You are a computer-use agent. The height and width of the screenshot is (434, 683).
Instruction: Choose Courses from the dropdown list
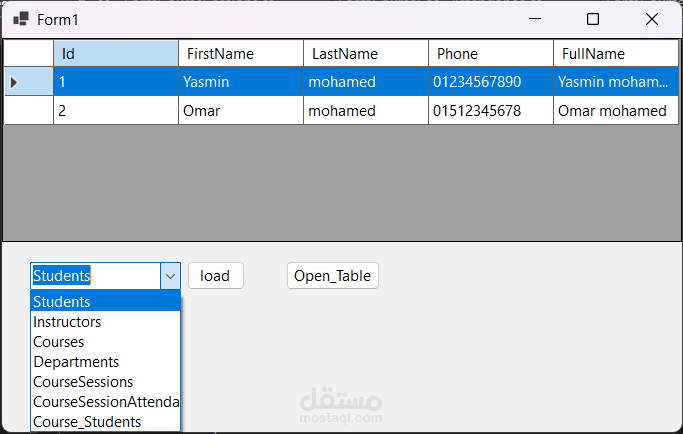[105, 342]
